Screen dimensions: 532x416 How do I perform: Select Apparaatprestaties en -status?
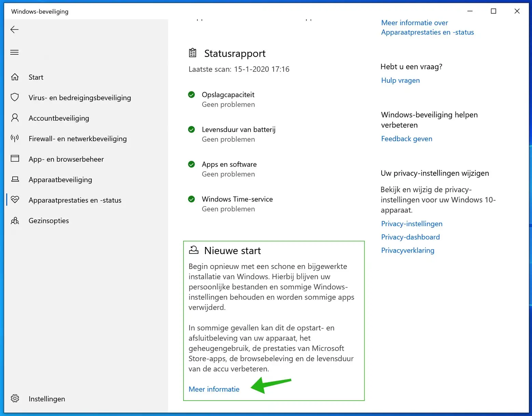tap(75, 200)
